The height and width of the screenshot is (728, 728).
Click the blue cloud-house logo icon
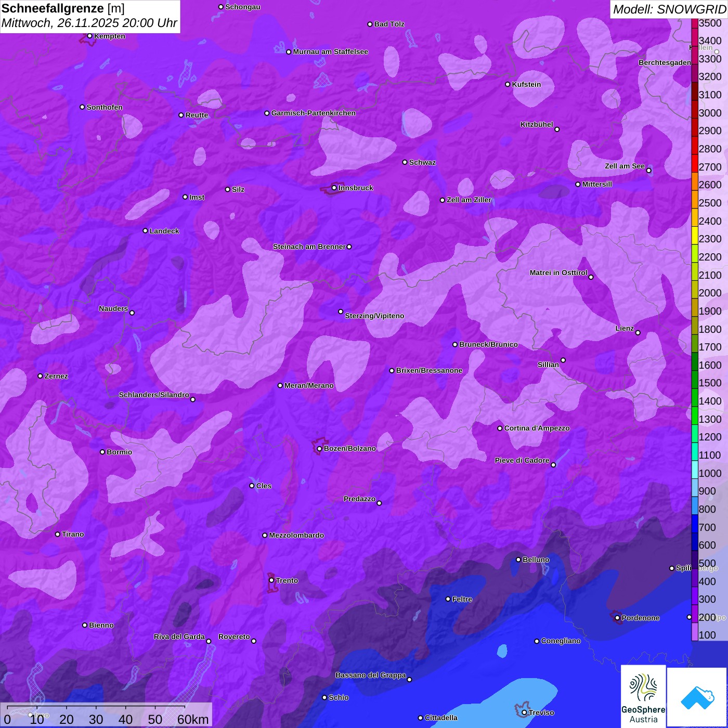point(697,698)
